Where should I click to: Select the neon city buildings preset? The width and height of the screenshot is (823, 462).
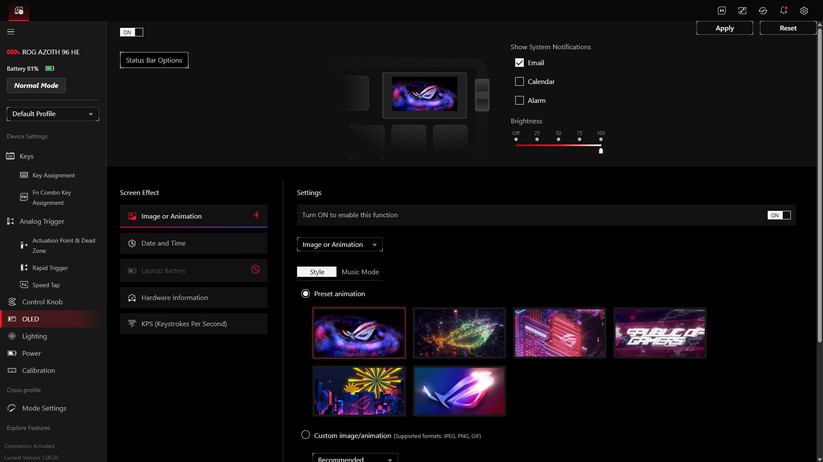coord(560,333)
